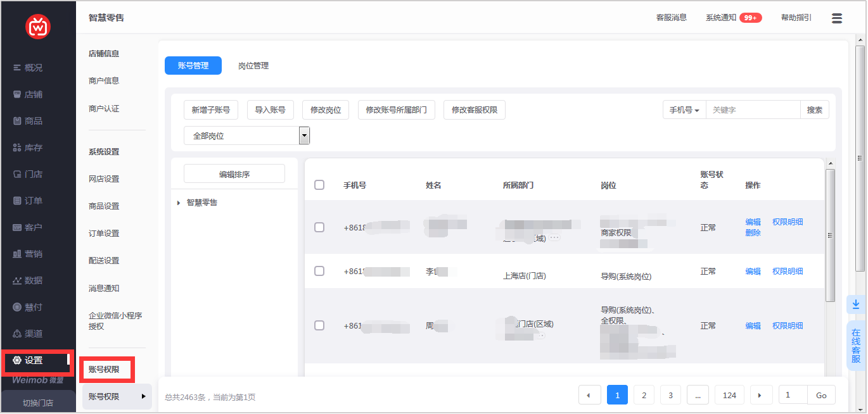Click the Weimob logo icon
This screenshot has width=868, height=414.
[38, 27]
